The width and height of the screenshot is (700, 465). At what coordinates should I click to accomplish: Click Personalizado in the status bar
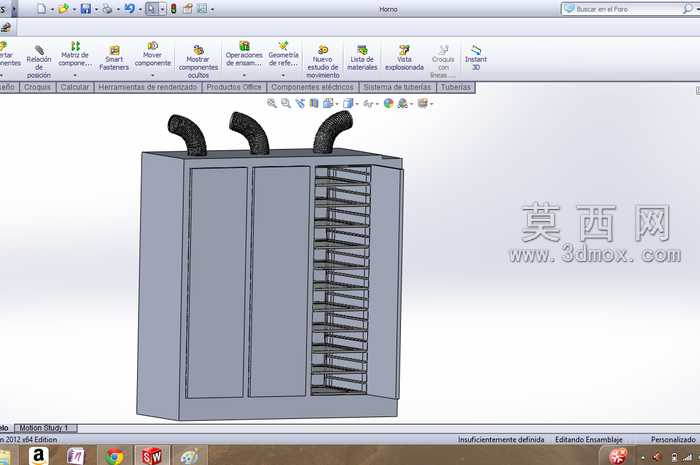(x=673, y=440)
